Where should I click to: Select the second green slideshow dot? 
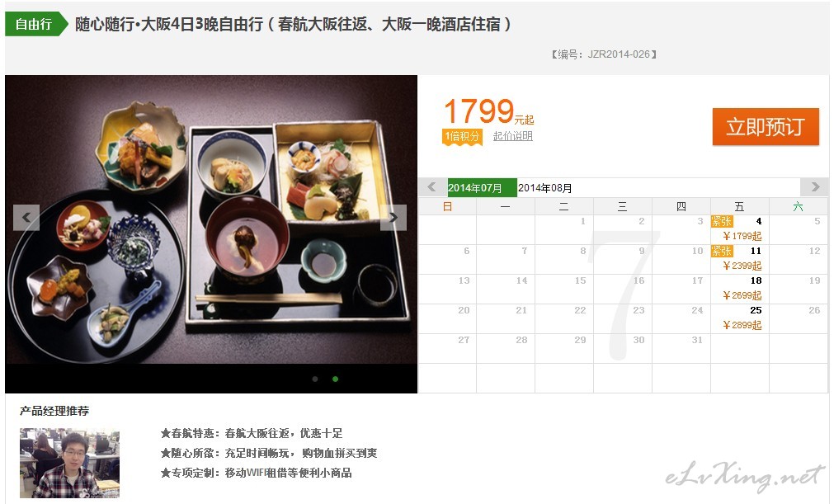pos(335,379)
